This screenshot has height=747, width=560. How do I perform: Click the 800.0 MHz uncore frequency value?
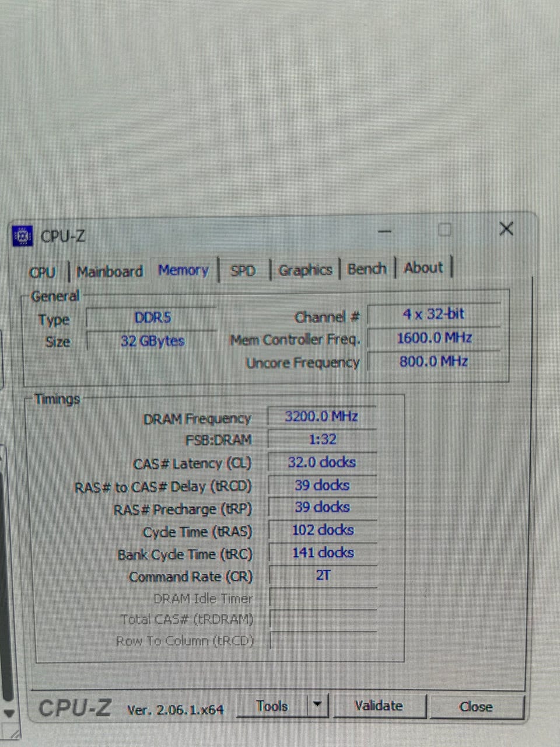tap(434, 361)
